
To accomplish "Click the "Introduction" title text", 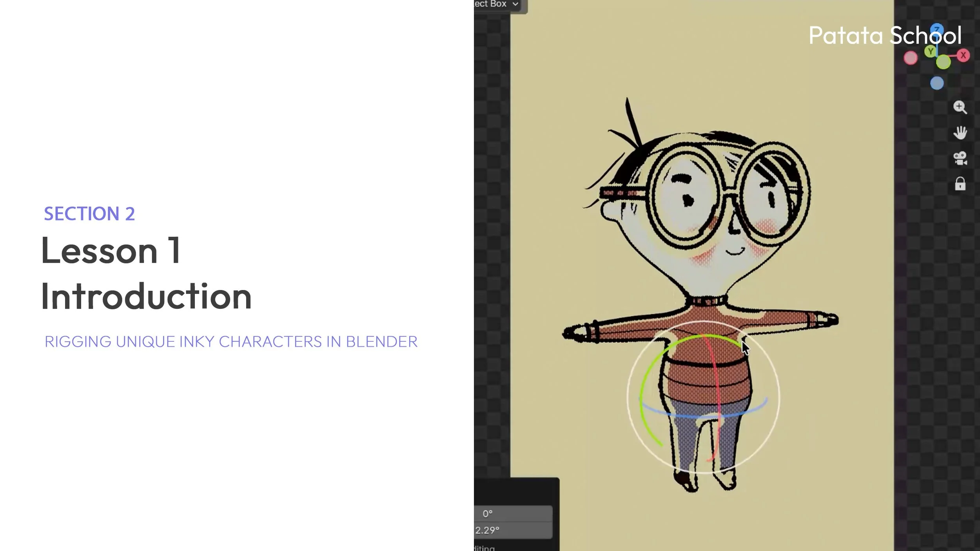I will (x=146, y=295).
